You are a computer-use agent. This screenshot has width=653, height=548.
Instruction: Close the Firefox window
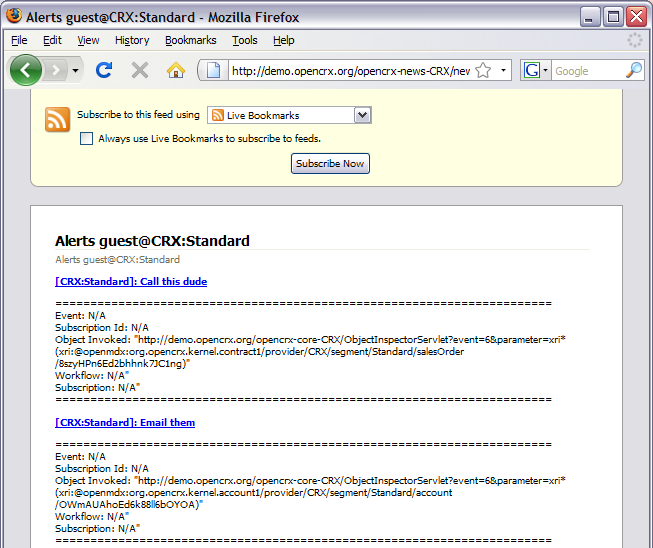636,17
